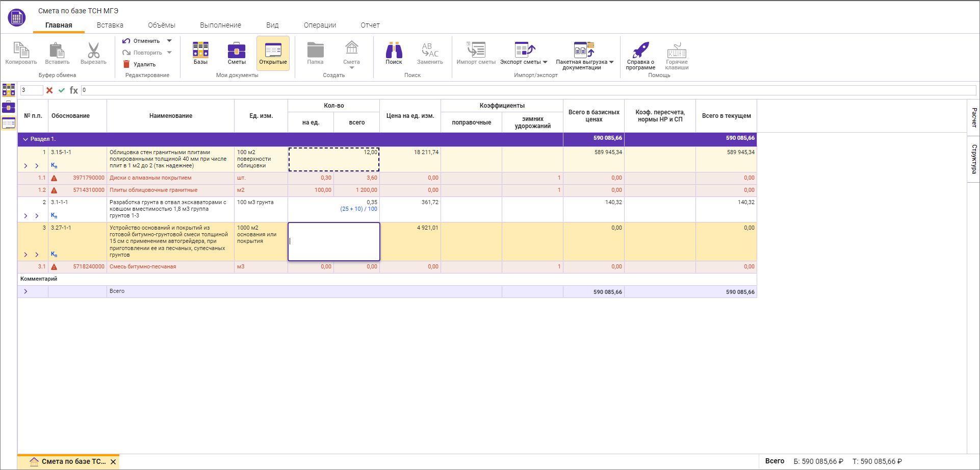Click the left sidebar briefcase icon
Image resolution: width=980 pixels, height=470 pixels.
(x=9, y=107)
